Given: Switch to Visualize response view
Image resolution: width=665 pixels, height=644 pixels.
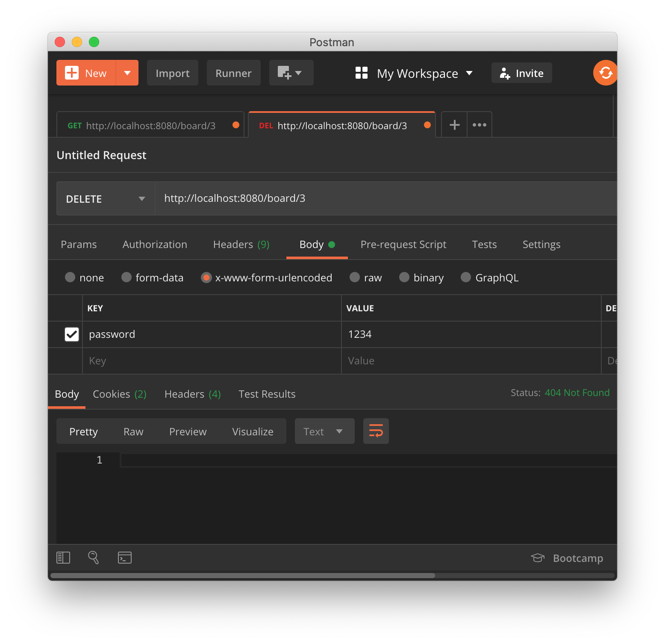Looking at the screenshot, I should pyautogui.click(x=253, y=431).
